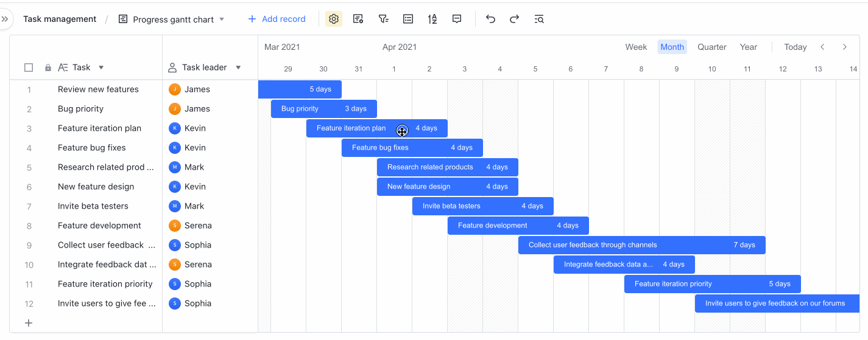The height and width of the screenshot is (340, 868).
Task: Expand the left sidebar with double chevron
Action: [5, 19]
